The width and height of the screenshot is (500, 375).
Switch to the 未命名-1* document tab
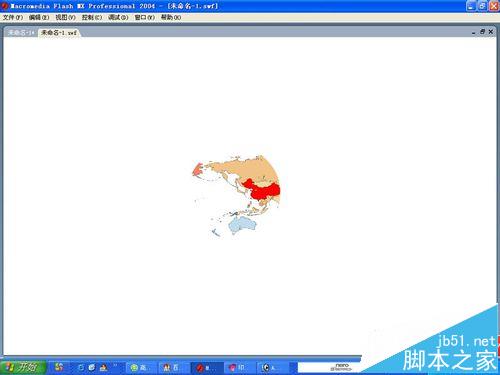click(21, 33)
